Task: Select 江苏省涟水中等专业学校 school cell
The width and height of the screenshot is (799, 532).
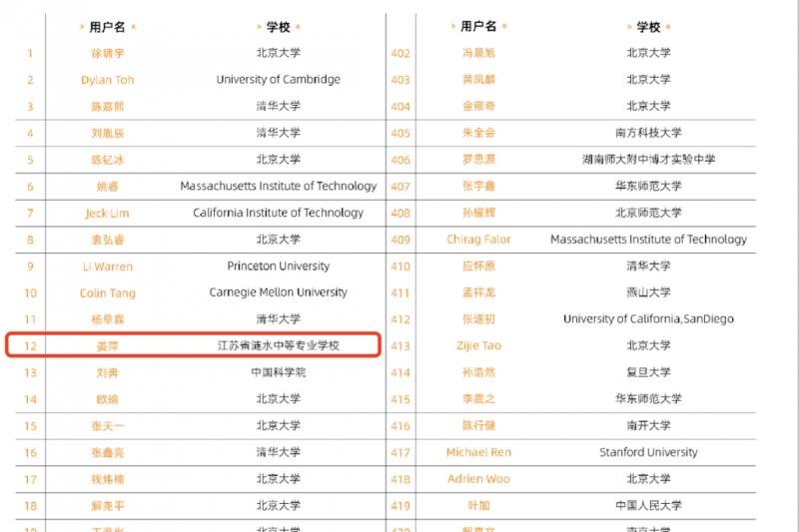Action: click(278, 346)
